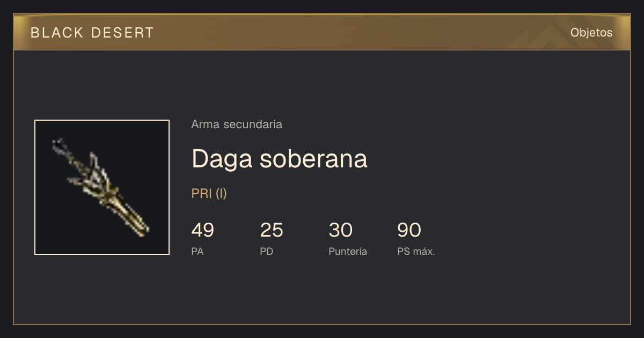This screenshot has height=338, width=644.
Task: Click the Puntería stat label
Action: 348,252
